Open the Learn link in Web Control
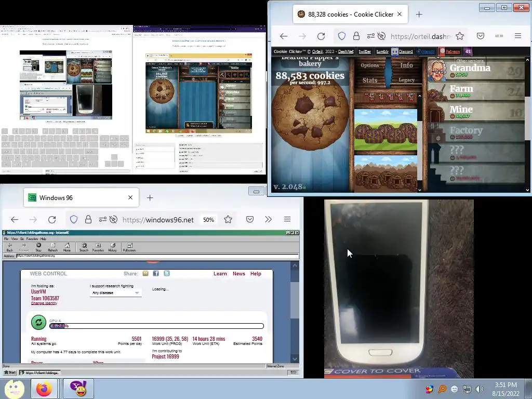 pos(220,274)
